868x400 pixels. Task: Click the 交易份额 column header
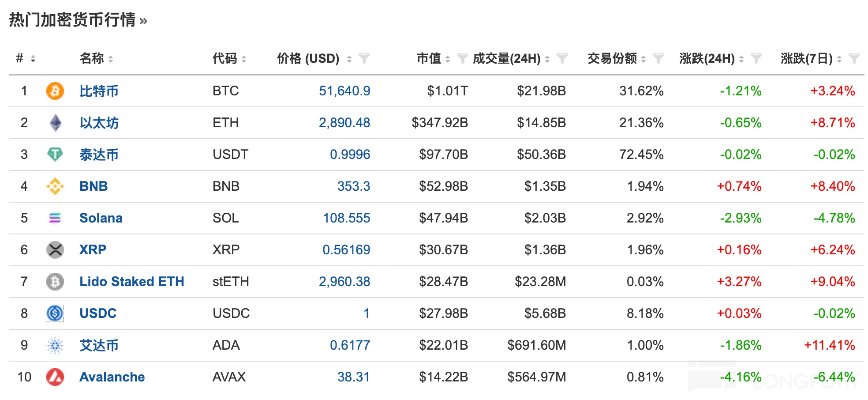tap(612, 58)
